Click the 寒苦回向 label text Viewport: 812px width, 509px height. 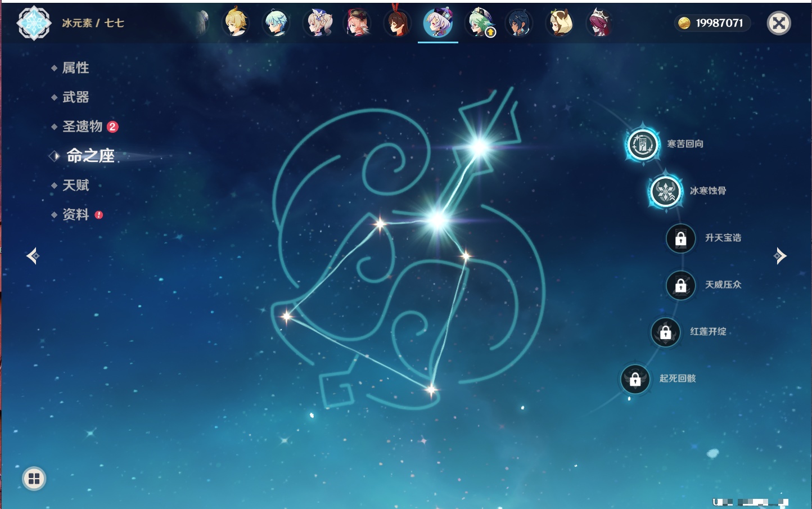[685, 144]
